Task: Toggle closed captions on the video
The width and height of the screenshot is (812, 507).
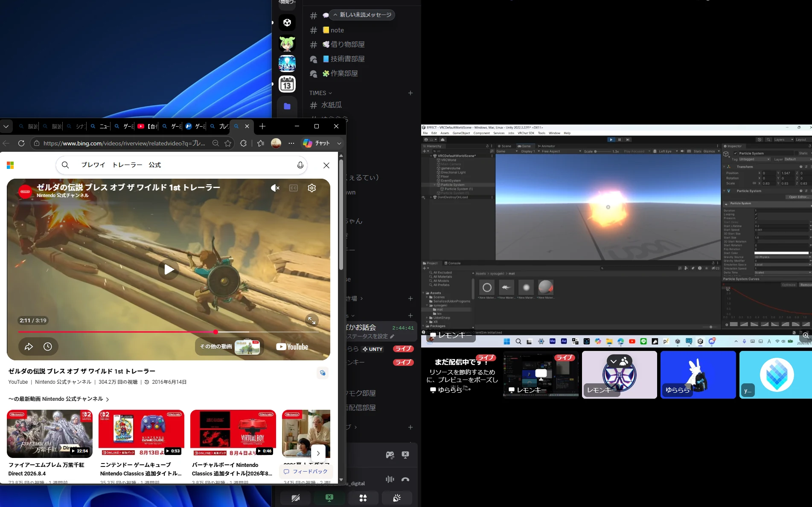Action: (294, 188)
